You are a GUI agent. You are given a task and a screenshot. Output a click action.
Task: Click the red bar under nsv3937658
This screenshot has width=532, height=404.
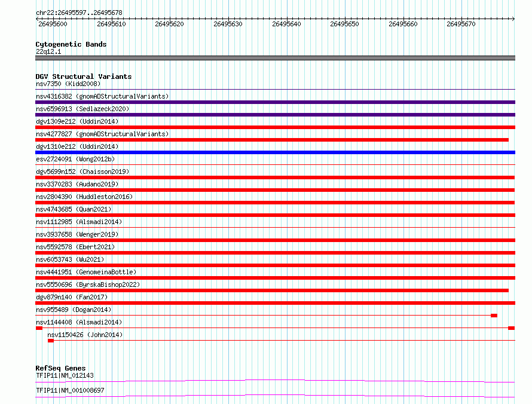[x=275, y=240]
